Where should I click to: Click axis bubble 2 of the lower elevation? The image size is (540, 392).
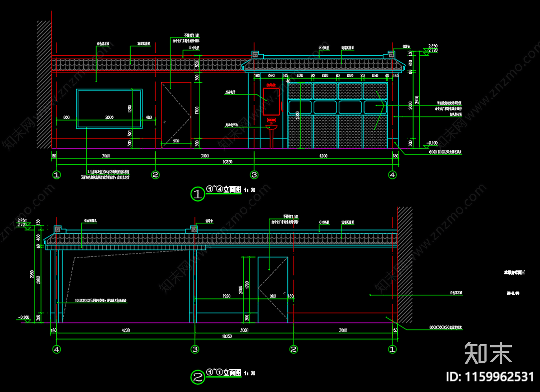point(294,349)
